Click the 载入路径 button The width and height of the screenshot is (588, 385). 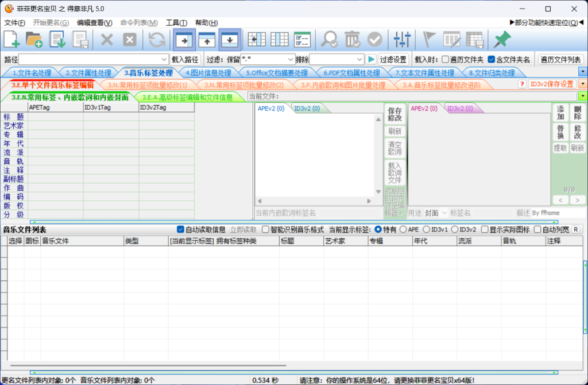coord(185,59)
